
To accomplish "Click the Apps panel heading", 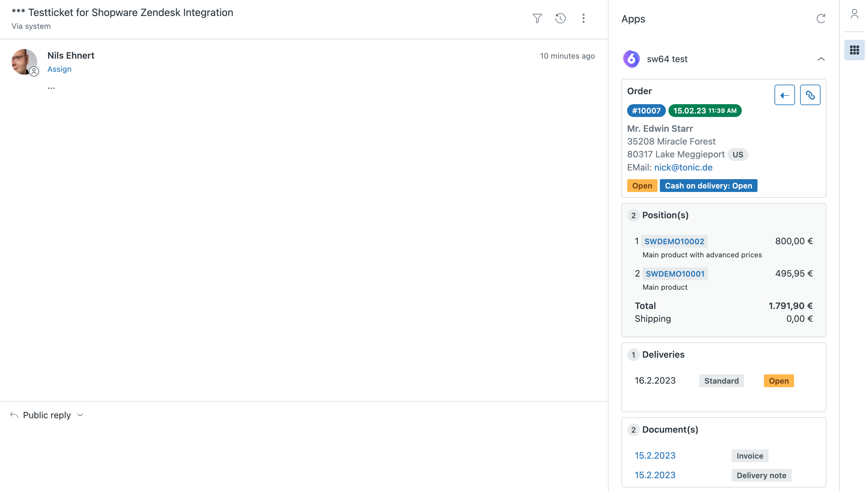I will 633,19.
